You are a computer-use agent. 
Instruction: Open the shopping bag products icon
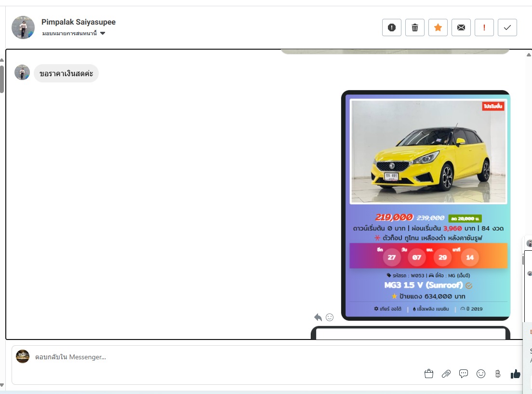[428, 374]
